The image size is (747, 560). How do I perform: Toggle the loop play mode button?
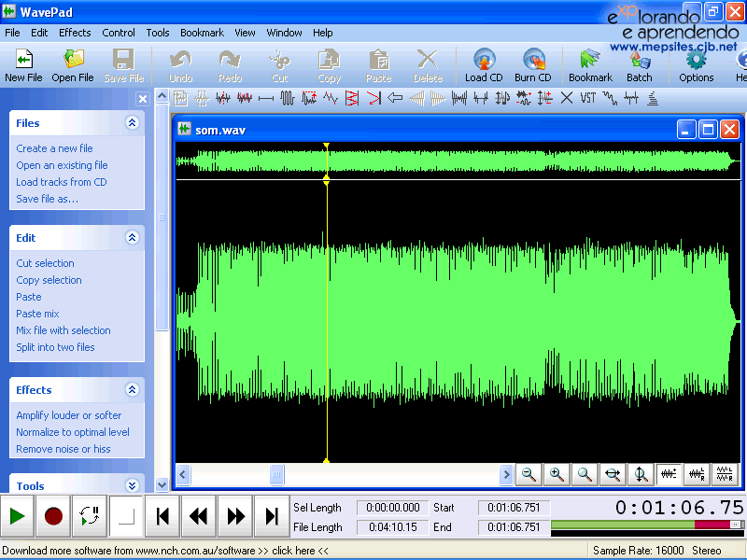(90, 516)
